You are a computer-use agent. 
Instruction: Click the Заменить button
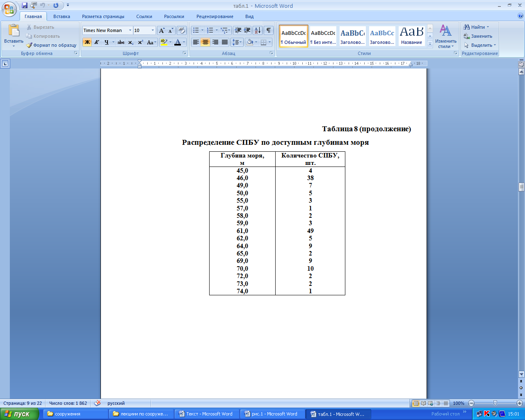click(478, 36)
